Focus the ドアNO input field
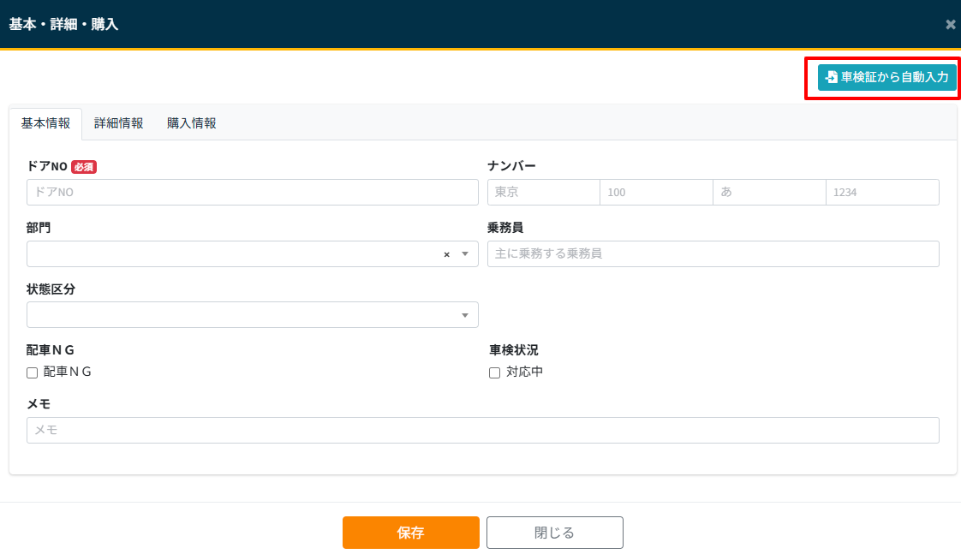Image resolution: width=961 pixels, height=560 pixels. click(x=253, y=193)
